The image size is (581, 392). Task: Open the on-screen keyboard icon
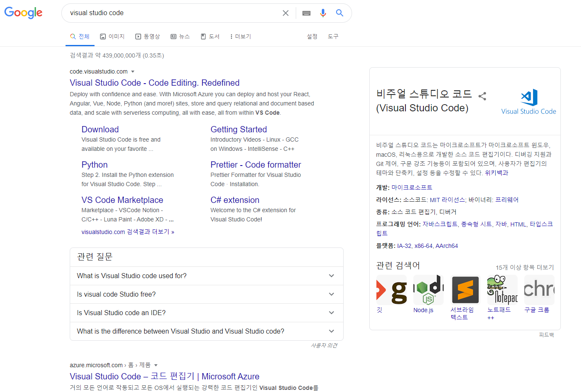click(x=306, y=13)
